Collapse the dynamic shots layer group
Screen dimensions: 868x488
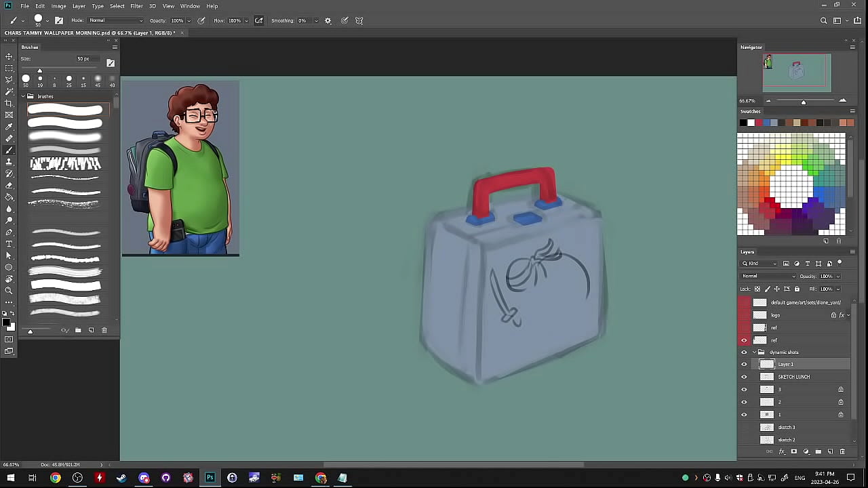click(x=754, y=352)
